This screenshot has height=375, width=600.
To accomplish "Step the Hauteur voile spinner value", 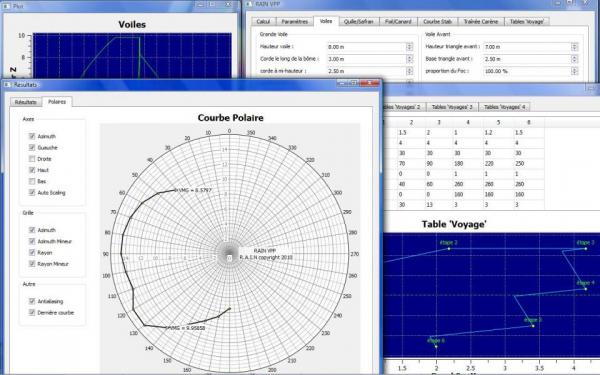I will click(x=409, y=47).
